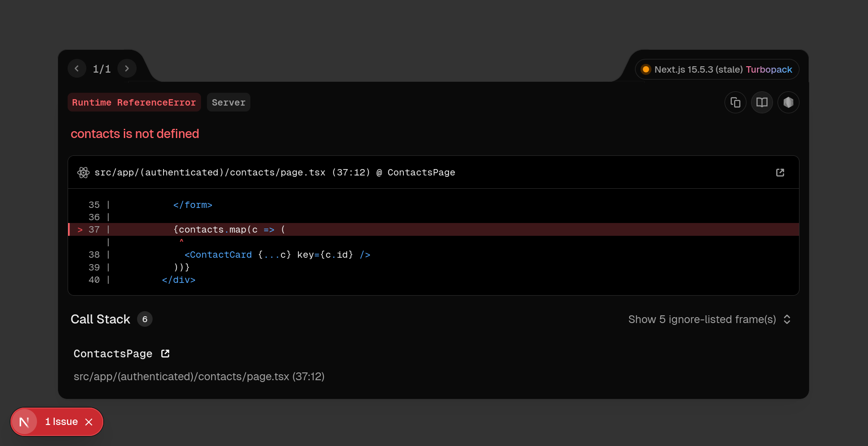Screen dimensions: 868x446
Task: Click the React atom icon beside file path
Action: [x=83, y=172]
